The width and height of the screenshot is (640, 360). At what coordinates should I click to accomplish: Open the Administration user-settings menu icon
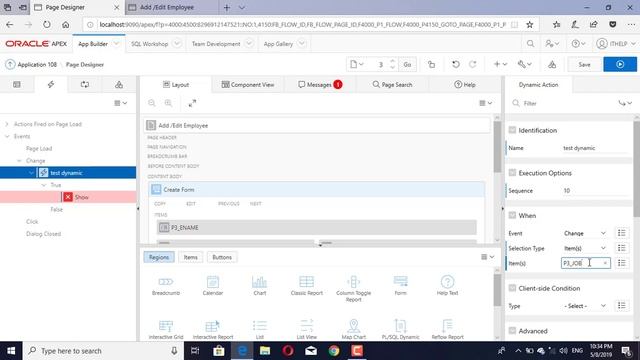(552, 44)
